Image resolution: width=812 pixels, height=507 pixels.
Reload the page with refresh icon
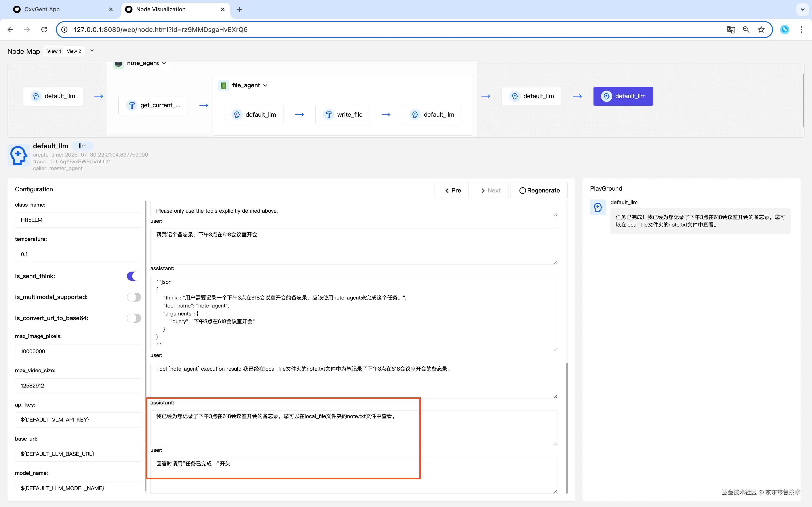click(44, 30)
